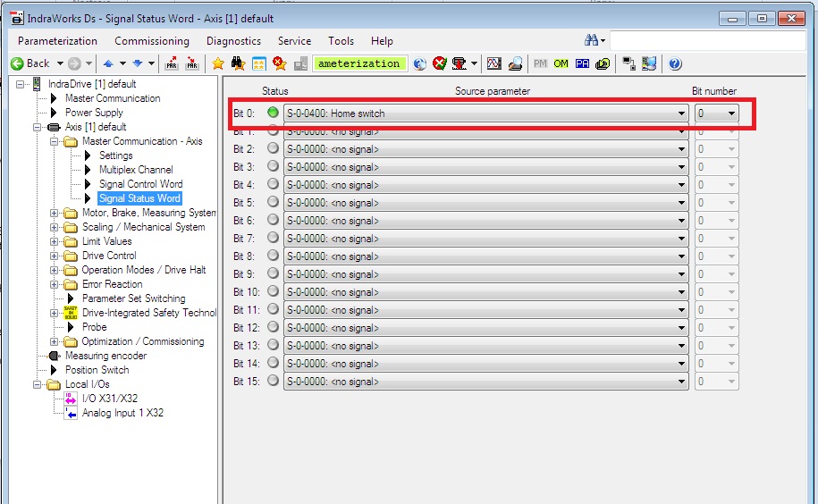This screenshot has width=818, height=504.
Task: Open the I/O X31/X32 tree item
Action: click(109, 399)
